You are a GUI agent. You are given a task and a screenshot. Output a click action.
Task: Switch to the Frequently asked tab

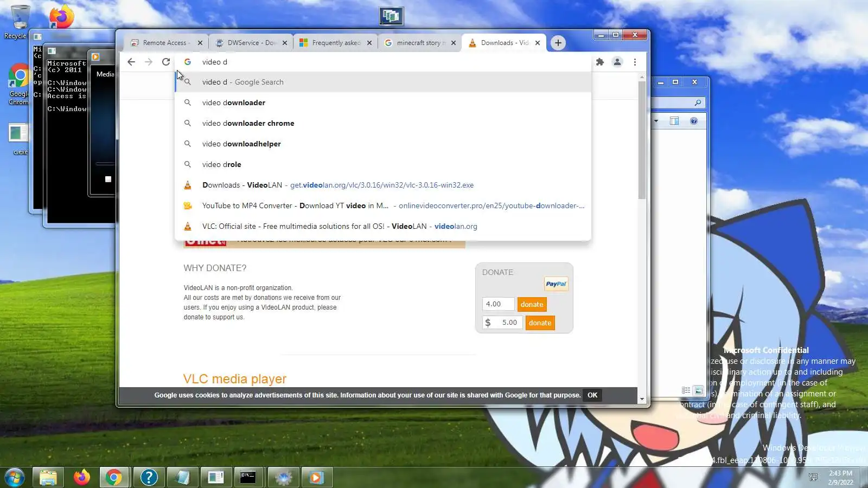335,43
